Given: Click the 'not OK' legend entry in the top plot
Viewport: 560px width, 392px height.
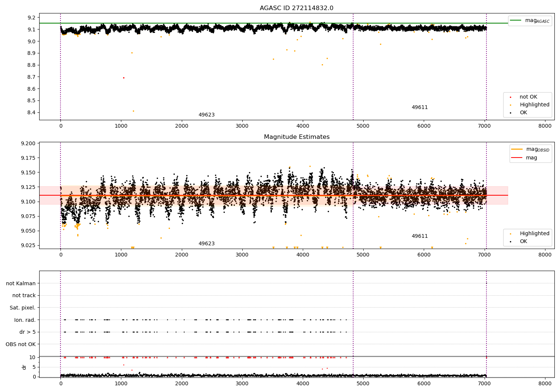Looking at the screenshot, I should point(523,97).
